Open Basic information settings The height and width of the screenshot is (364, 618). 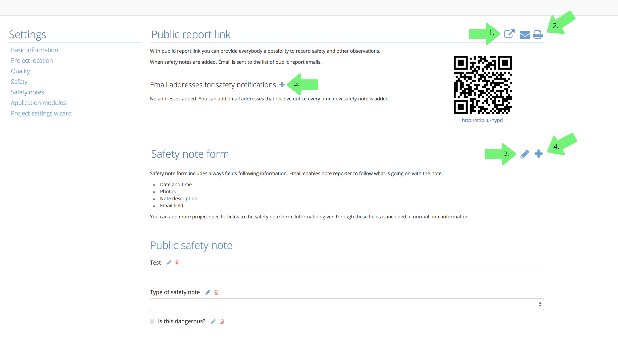(34, 50)
